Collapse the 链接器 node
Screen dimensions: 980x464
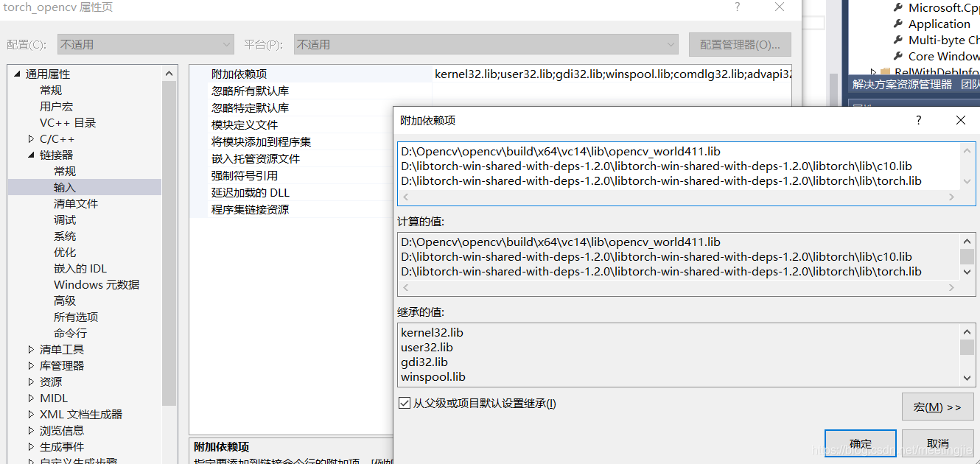(x=31, y=155)
